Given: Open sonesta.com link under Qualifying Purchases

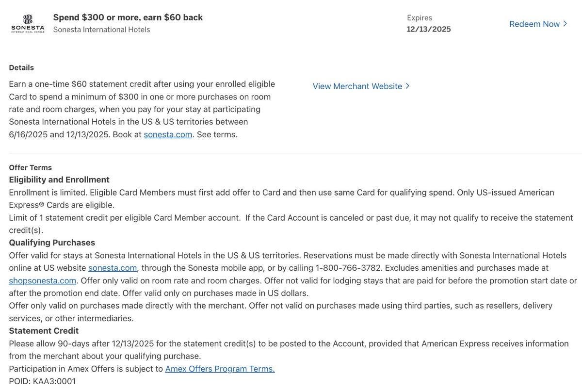Looking at the screenshot, I should pyautogui.click(x=113, y=268).
